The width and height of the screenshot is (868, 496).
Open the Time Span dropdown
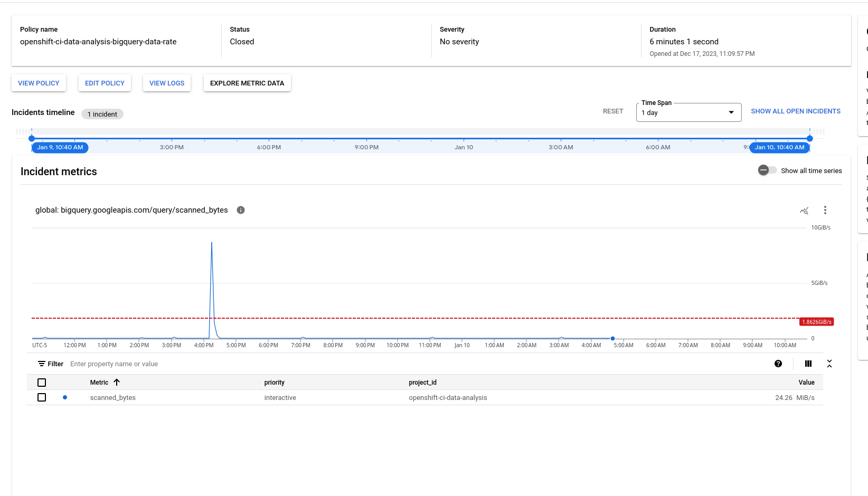coord(688,112)
